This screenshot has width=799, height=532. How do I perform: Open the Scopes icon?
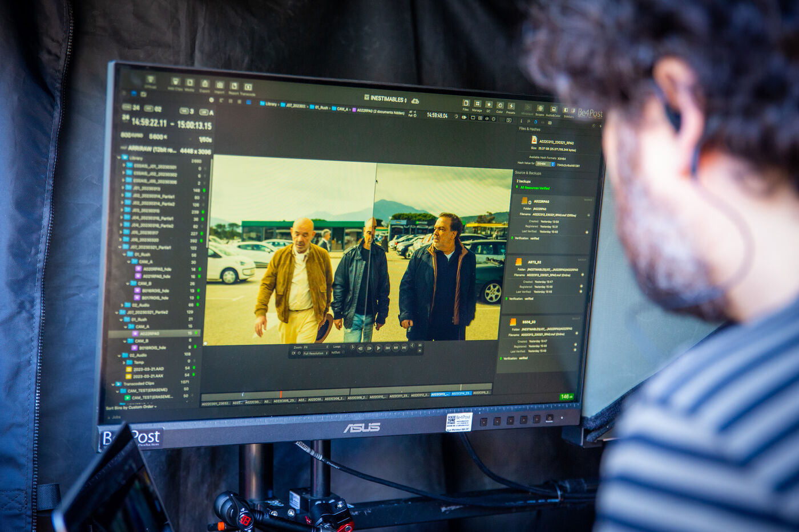tap(540, 109)
